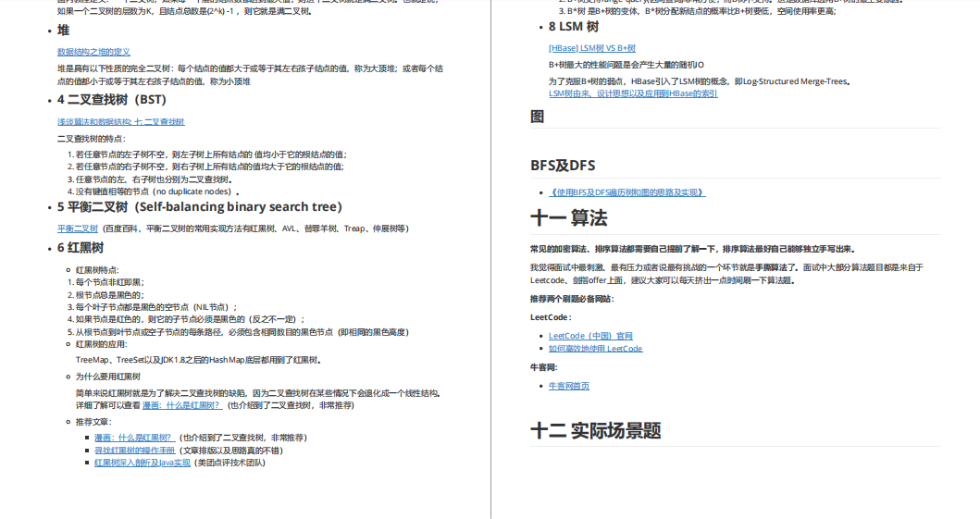The width and height of the screenshot is (980, 519).
Task: Open the 浅谈算法和数据结构 二叉查找树 link
Action: 120,122
